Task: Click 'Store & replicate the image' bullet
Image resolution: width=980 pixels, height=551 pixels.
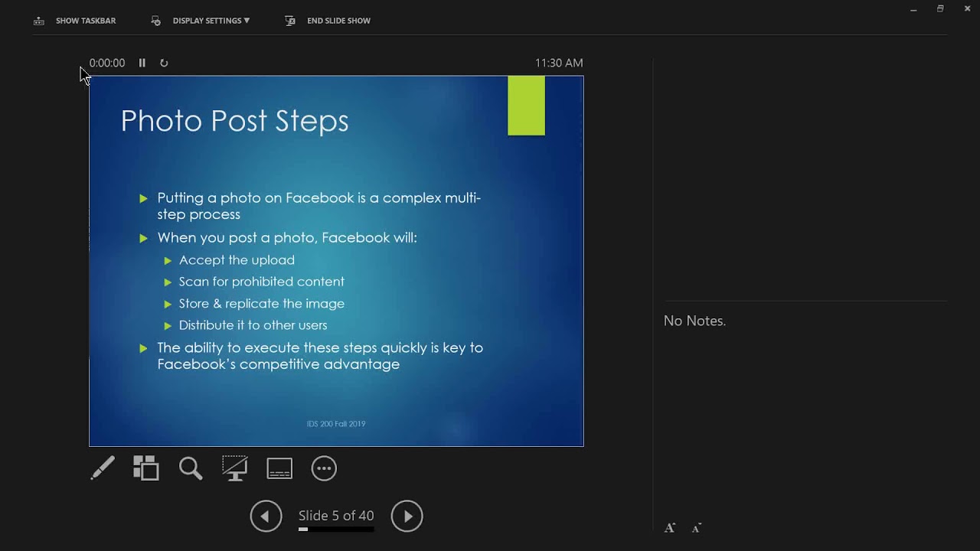Action: click(x=262, y=304)
